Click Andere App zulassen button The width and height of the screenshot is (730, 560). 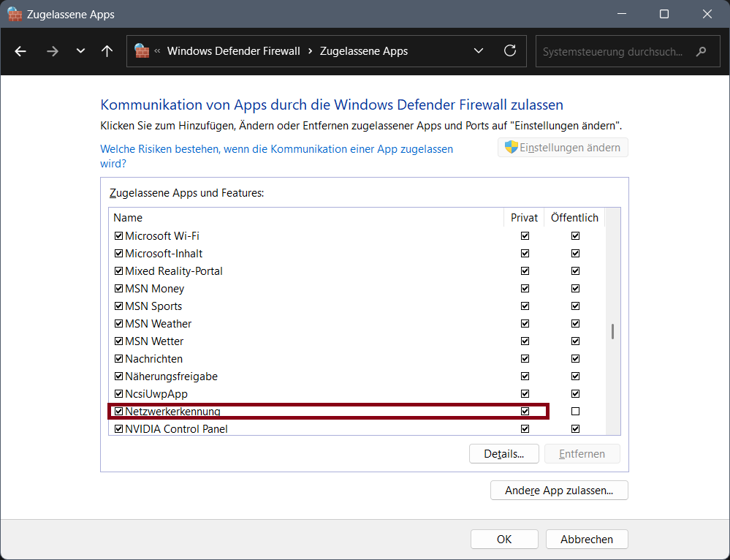coord(559,490)
